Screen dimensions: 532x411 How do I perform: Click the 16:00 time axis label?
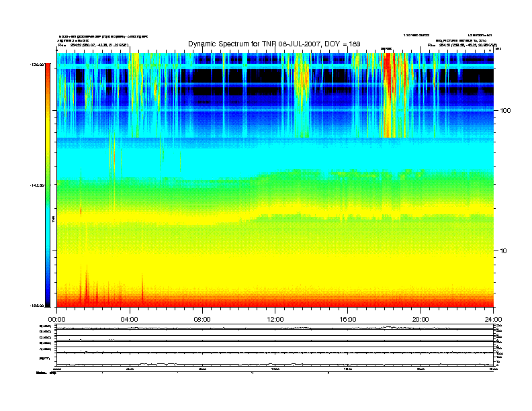pos(348,320)
